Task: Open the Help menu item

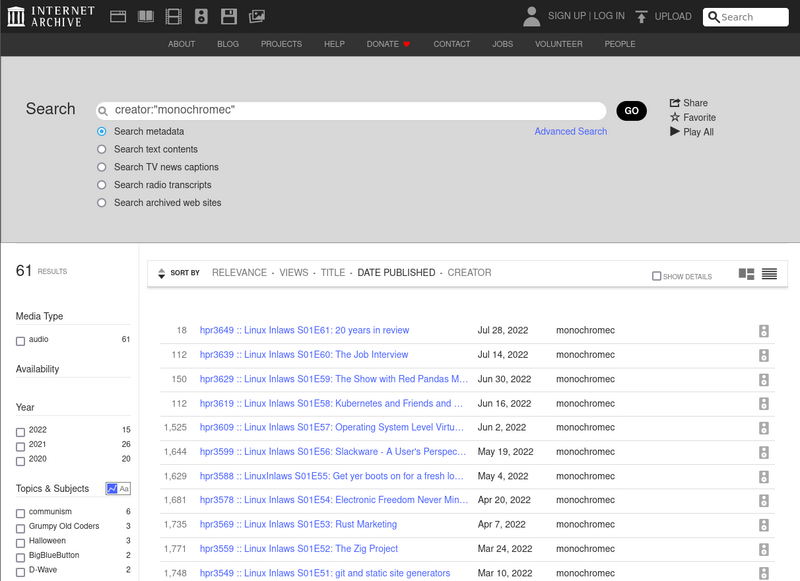Action: pos(334,44)
